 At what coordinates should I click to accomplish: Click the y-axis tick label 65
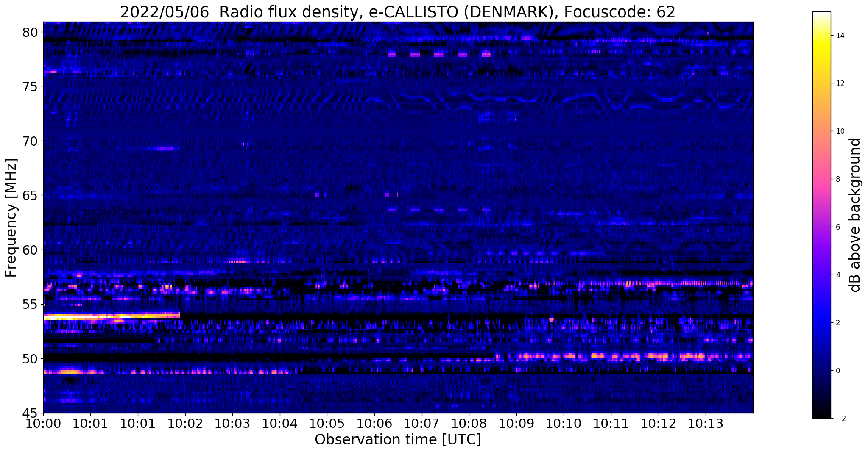30,196
